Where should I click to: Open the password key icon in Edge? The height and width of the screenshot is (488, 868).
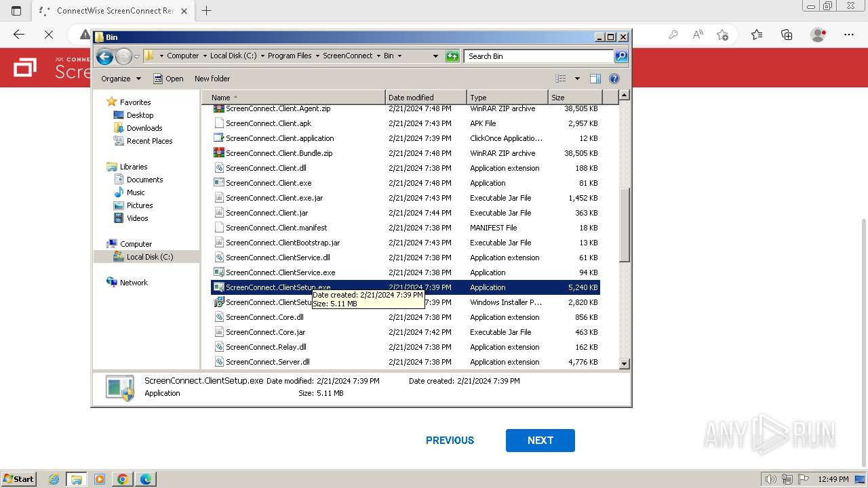pyautogui.click(x=673, y=35)
